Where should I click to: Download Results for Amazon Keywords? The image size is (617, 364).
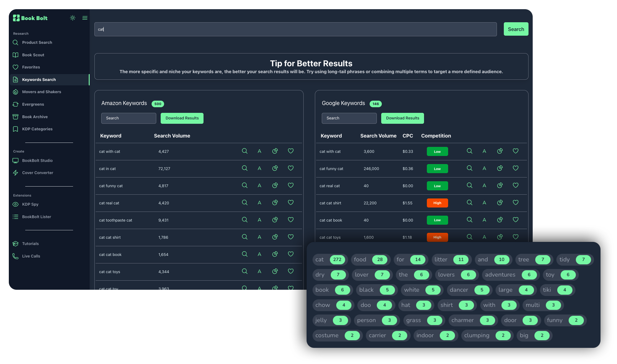[x=182, y=118]
